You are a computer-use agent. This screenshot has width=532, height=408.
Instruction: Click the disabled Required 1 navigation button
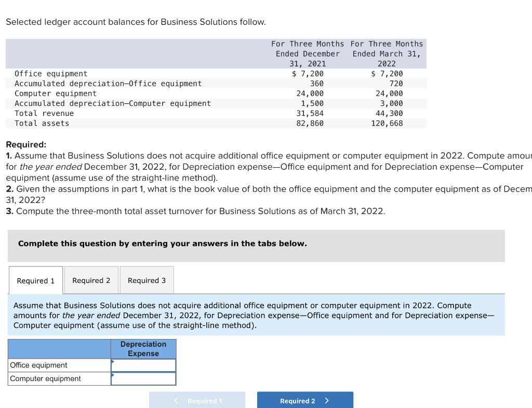tap(197, 400)
